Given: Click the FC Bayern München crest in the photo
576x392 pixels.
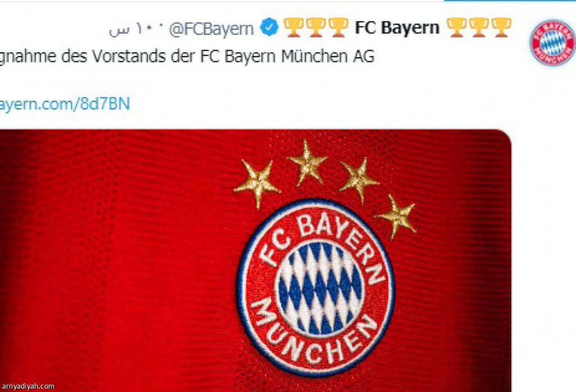Looking at the screenshot, I should (316, 287).
